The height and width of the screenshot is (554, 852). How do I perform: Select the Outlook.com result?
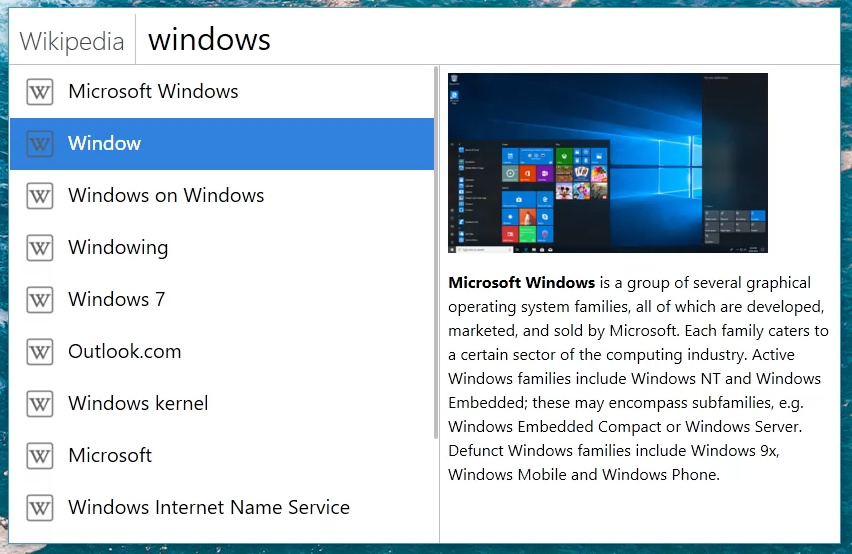222,352
